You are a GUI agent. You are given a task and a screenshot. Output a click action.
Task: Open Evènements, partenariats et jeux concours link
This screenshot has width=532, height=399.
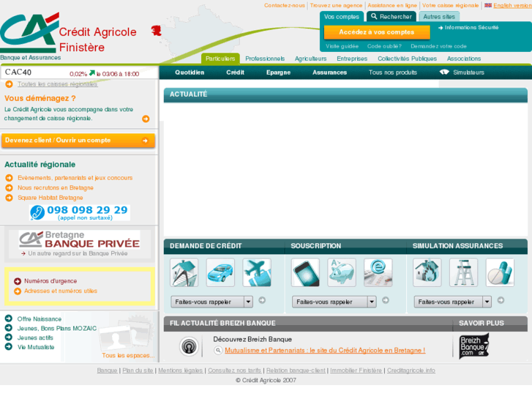[x=75, y=178]
